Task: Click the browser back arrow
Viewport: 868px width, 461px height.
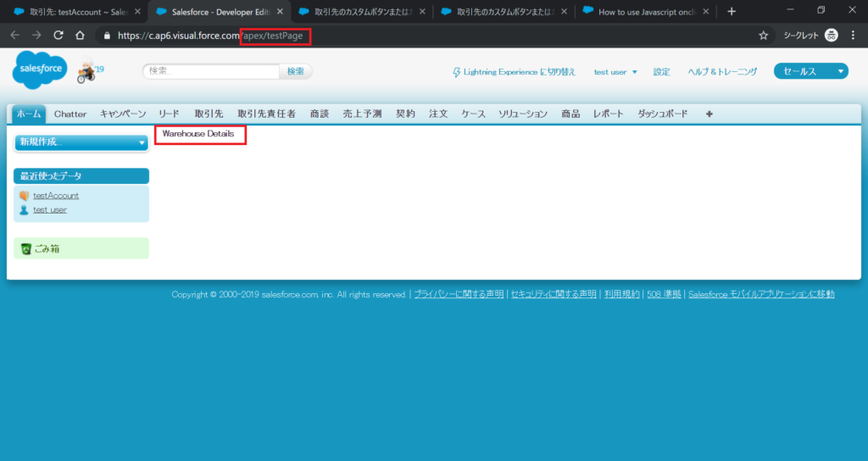Action: point(14,36)
